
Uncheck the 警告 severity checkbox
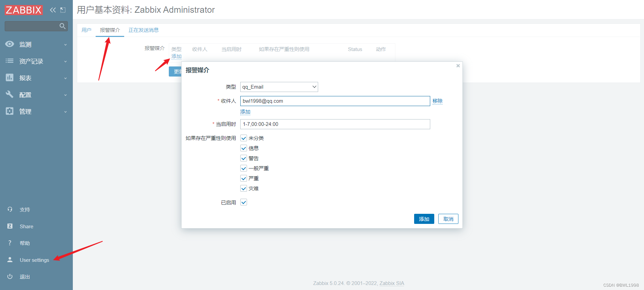(x=244, y=158)
